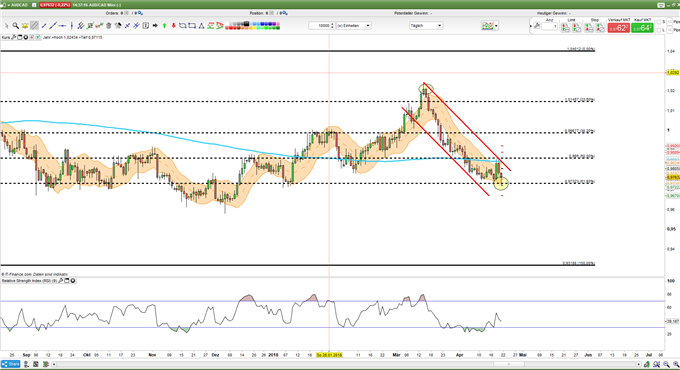Place a red down arrow marker
Viewport: 680px width, 370px height.
coord(173,26)
